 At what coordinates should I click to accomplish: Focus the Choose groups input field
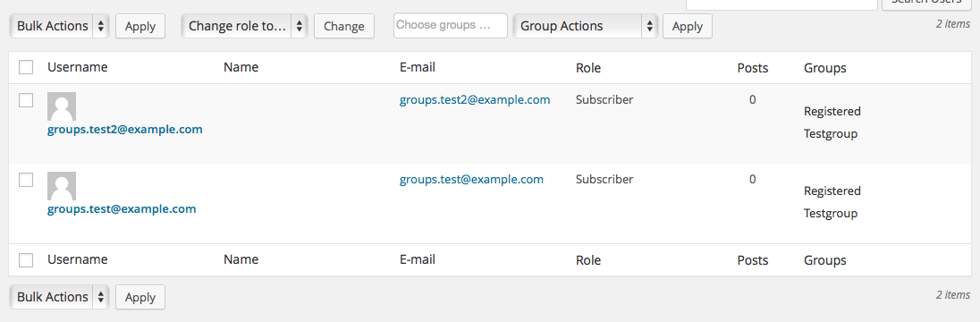pyautogui.click(x=450, y=26)
